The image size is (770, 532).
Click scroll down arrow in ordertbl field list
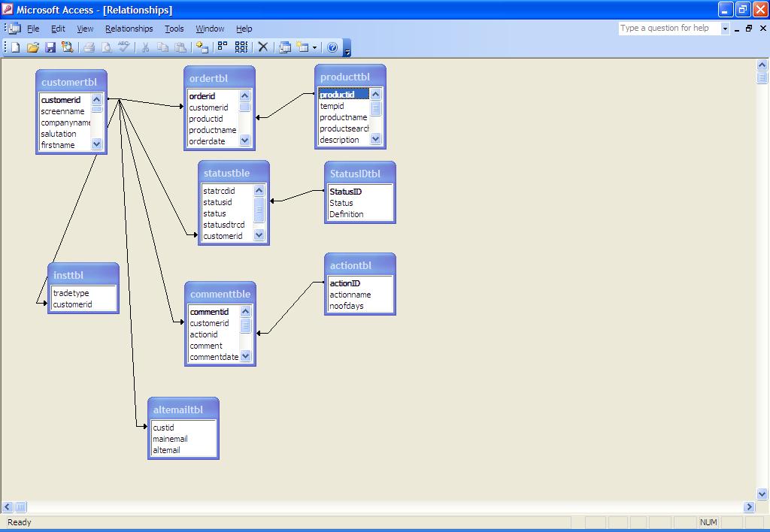(x=244, y=141)
